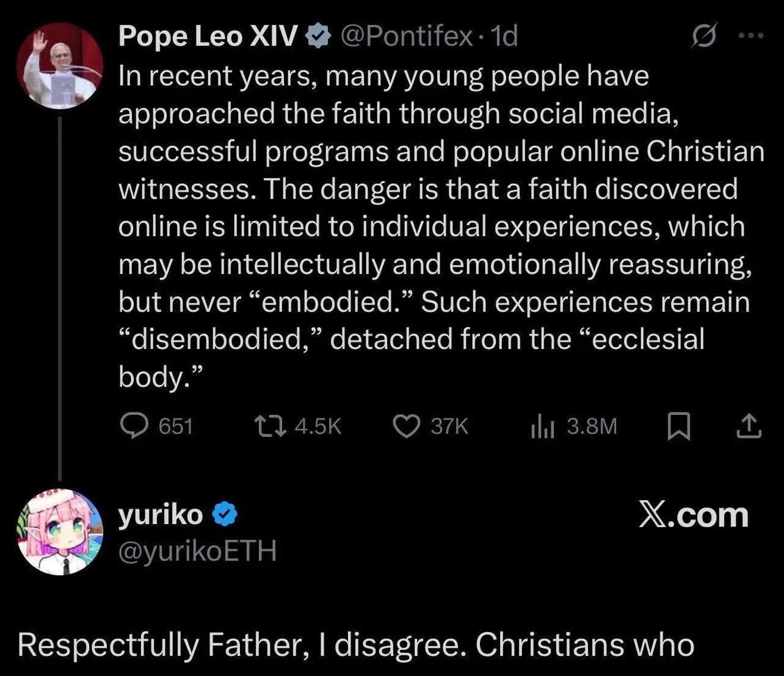This screenshot has width=784, height=676.
Task: Click the retweet arrows icon
Action: [x=270, y=426]
